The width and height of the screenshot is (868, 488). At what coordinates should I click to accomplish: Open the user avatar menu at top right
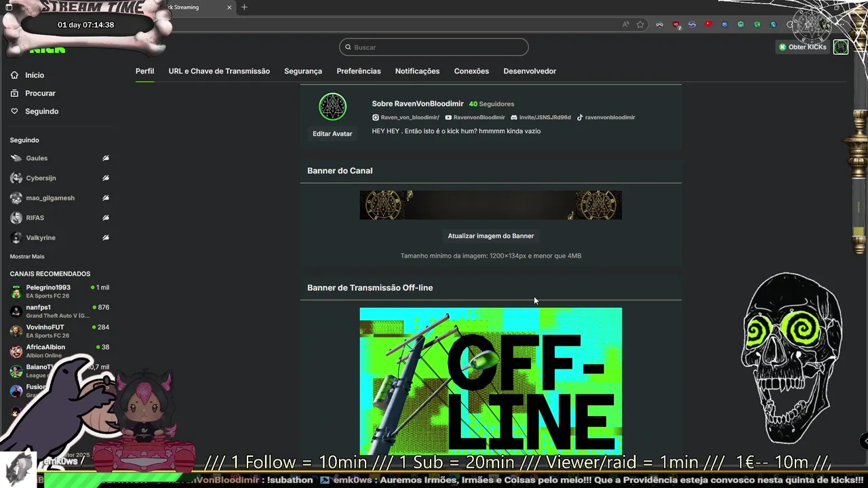pos(841,47)
